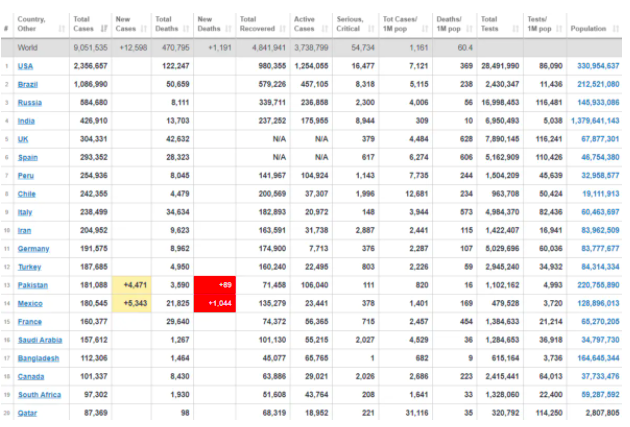Open India population link 1,379,641,143
Screen dimensions: 630x427
[x=595, y=121]
